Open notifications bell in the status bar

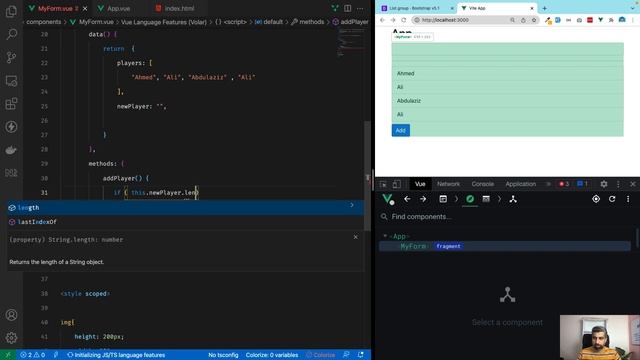pyautogui.click(x=360, y=355)
